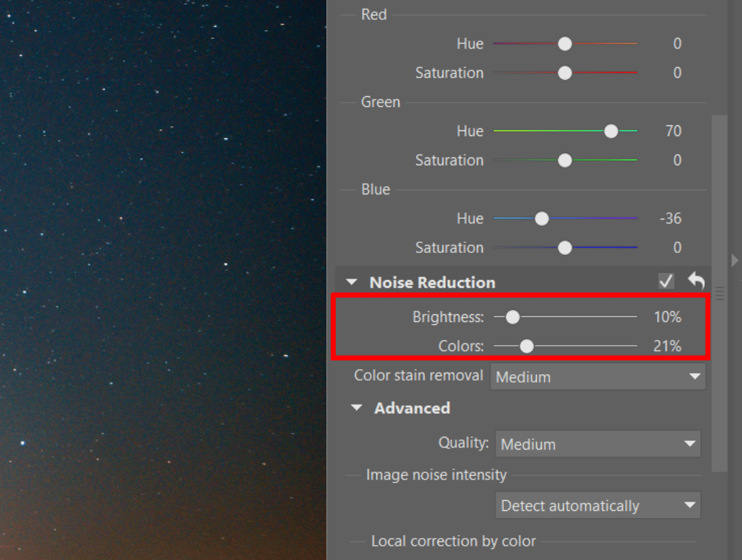Collapse the Noise Reduction section triangle
The width and height of the screenshot is (742, 560).
351,283
